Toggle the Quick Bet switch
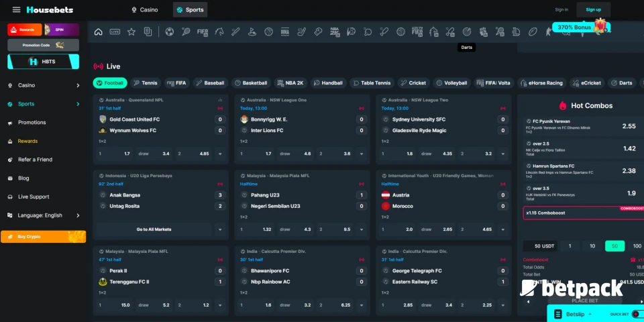The height and width of the screenshot is (322, 644). [637, 314]
